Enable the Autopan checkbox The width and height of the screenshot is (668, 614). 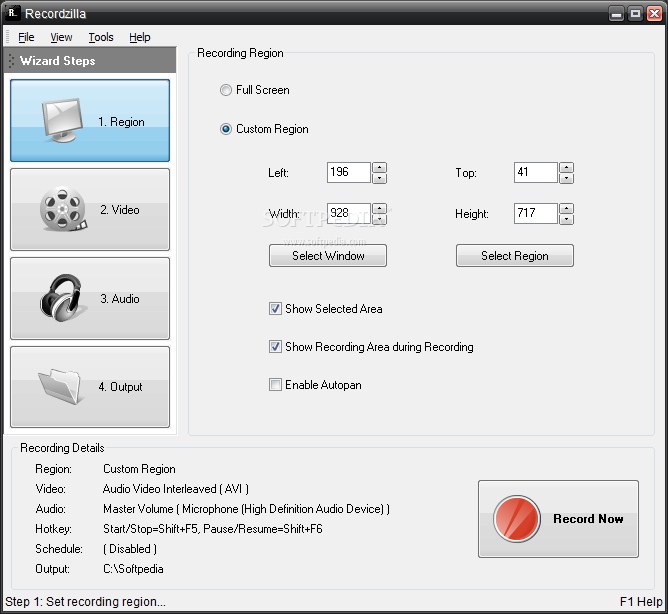pyautogui.click(x=275, y=385)
